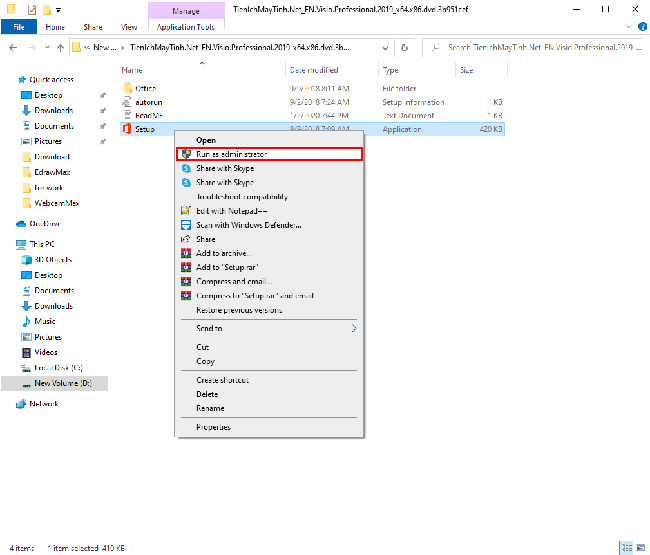The height and width of the screenshot is (555, 650).
Task: Click the Run as administrator shield icon
Action: 186,154
